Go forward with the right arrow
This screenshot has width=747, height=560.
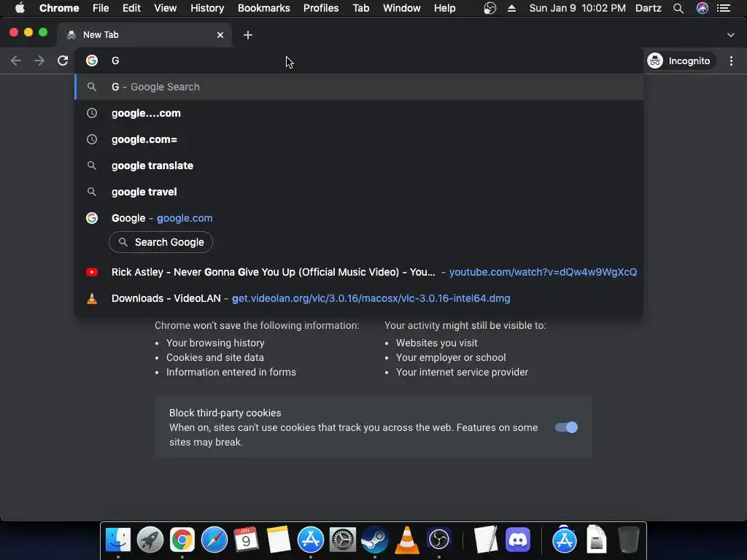click(x=39, y=61)
